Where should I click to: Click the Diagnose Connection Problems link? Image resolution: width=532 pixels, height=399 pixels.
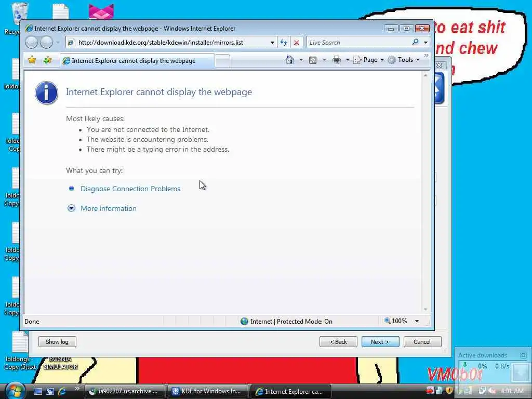coord(130,189)
